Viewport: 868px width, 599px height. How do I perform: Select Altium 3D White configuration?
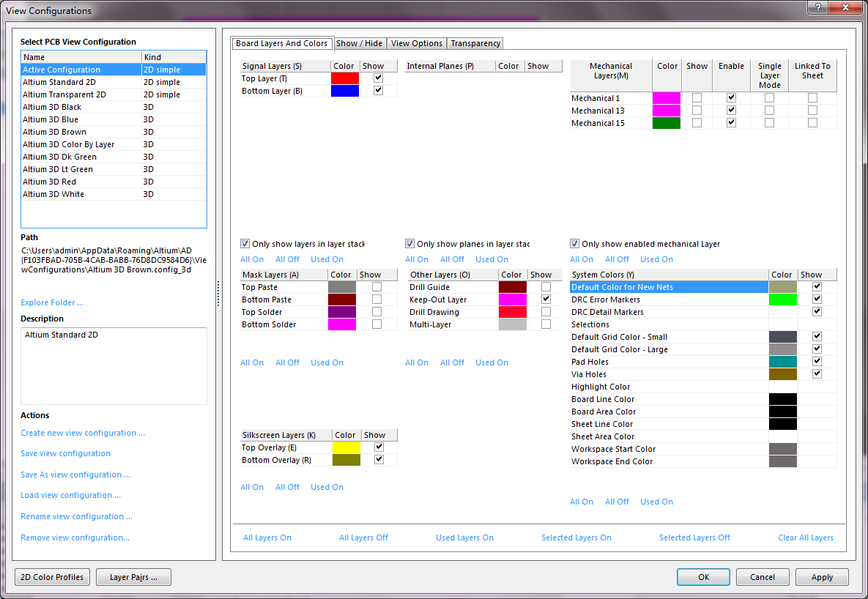click(114, 194)
